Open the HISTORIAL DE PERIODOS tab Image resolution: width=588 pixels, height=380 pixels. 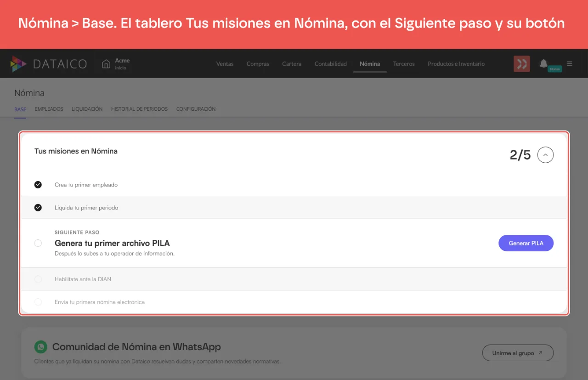(x=139, y=109)
